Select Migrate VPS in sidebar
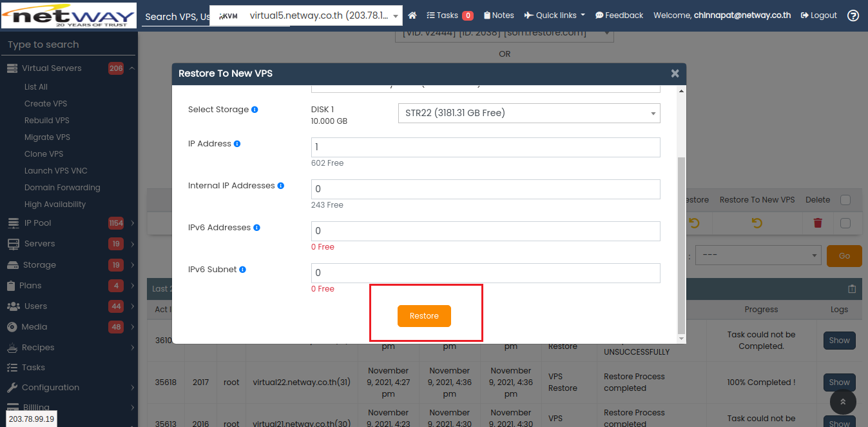Image resolution: width=868 pixels, height=427 pixels. [47, 137]
